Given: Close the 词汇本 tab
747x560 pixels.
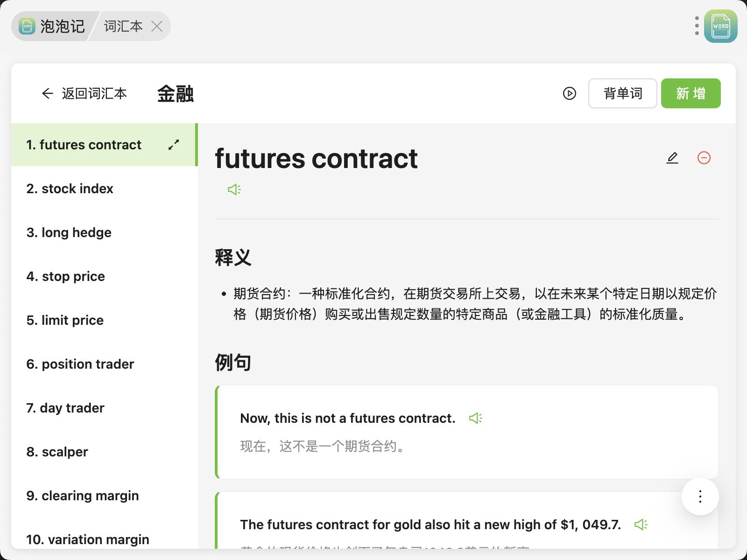Looking at the screenshot, I should [157, 26].
